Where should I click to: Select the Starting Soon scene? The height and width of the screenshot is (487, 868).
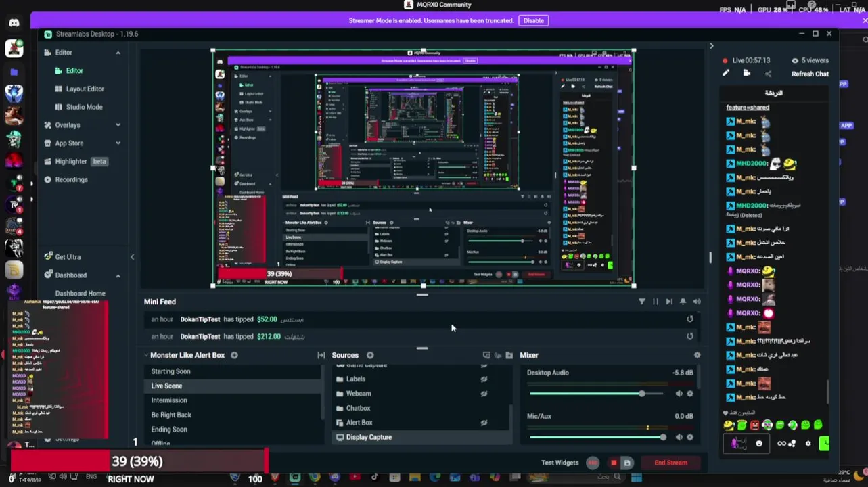[x=233, y=371]
